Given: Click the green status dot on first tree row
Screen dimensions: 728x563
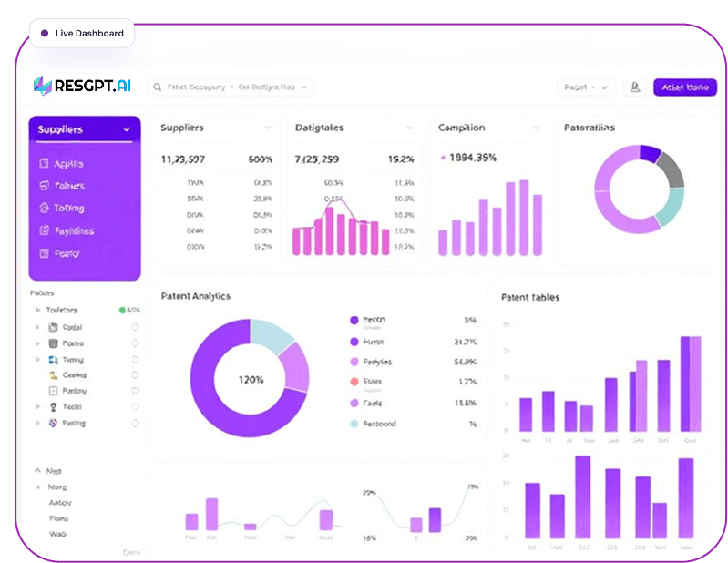Looking at the screenshot, I should [122, 311].
